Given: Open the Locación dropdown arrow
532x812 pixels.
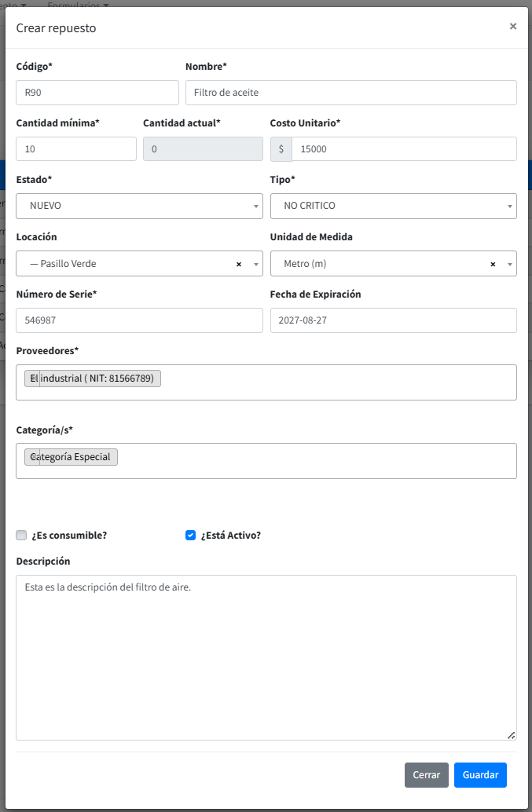Looking at the screenshot, I should [x=255, y=265].
